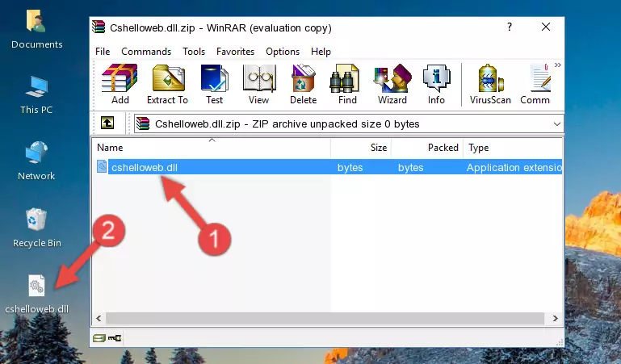621x364 pixels.
Task: Sort list by Size column
Action: pos(361,148)
